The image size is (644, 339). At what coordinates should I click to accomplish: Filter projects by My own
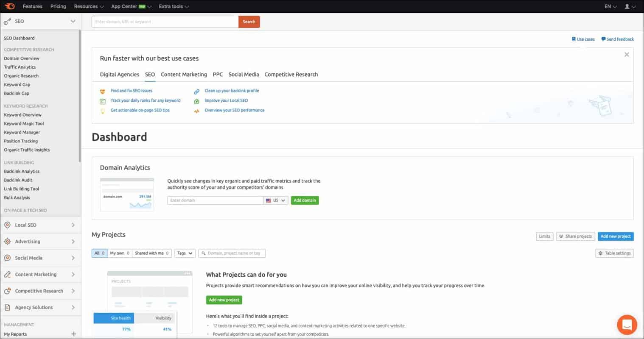click(120, 253)
